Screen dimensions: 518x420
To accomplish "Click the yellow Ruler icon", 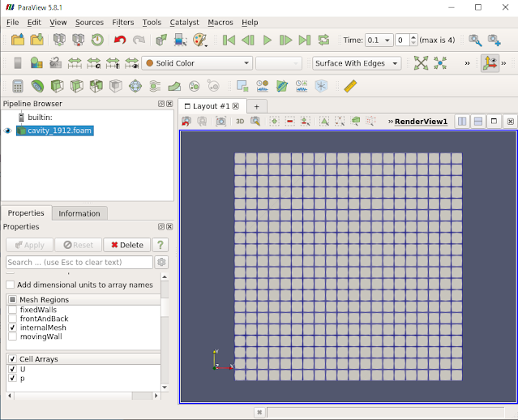I will [x=350, y=86].
